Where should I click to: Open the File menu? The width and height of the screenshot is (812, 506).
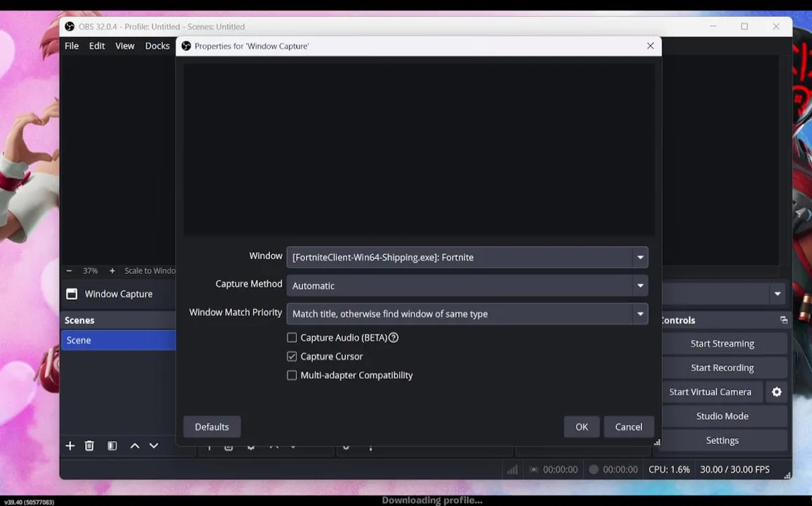[x=72, y=46]
